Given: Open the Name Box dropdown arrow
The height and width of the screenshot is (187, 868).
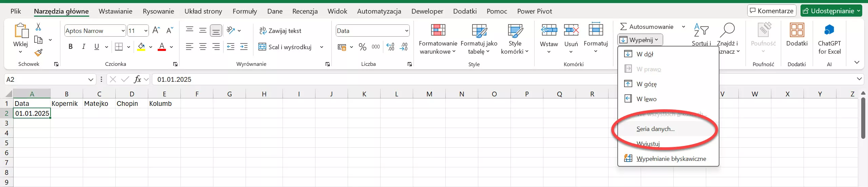Looking at the screenshot, I should coord(91,79).
